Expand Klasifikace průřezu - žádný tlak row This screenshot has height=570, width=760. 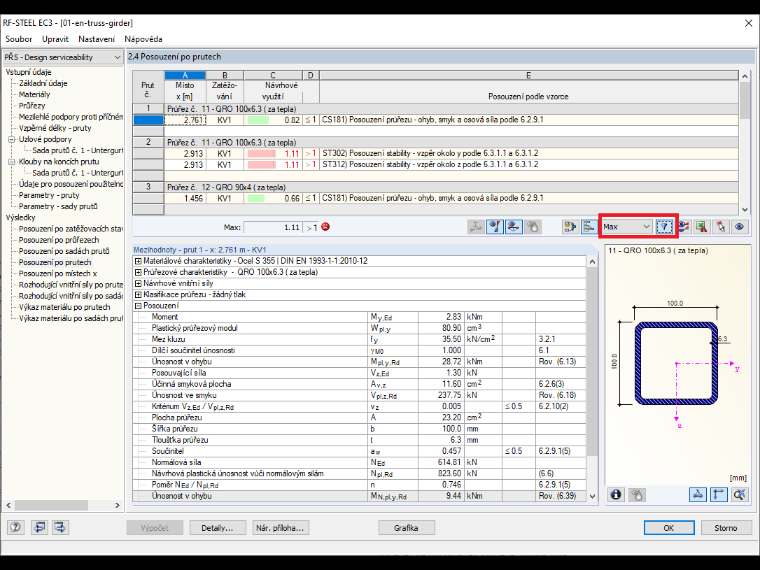pyautogui.click(x=138, y=295)
